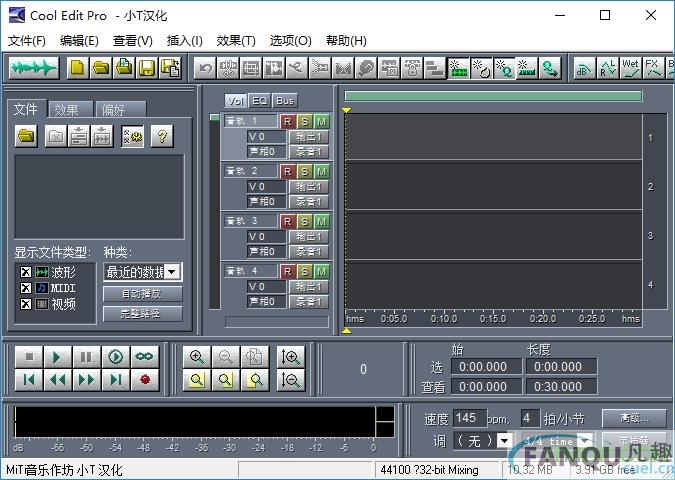675x480 pixels.
Task: Click the help question mark icon
Action: tap(162, 136)
